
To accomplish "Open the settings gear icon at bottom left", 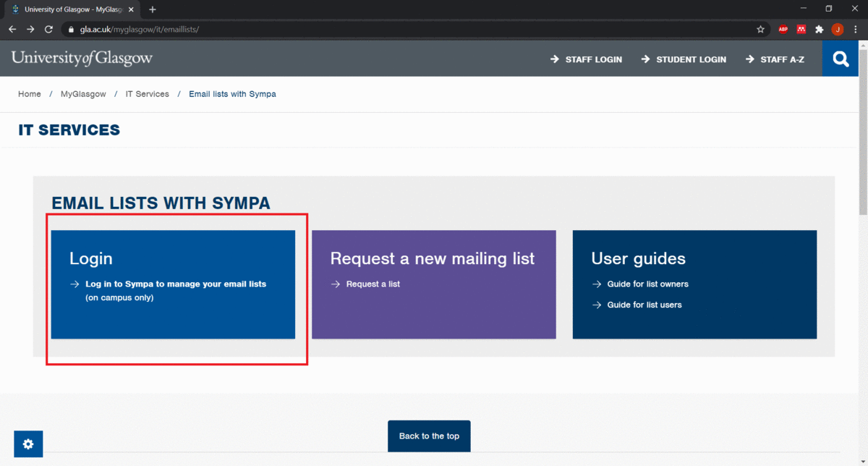I will 28,444.
